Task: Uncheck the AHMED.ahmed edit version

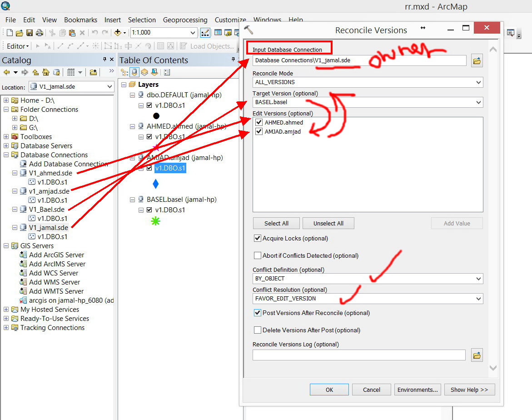Action: (259, 122)
